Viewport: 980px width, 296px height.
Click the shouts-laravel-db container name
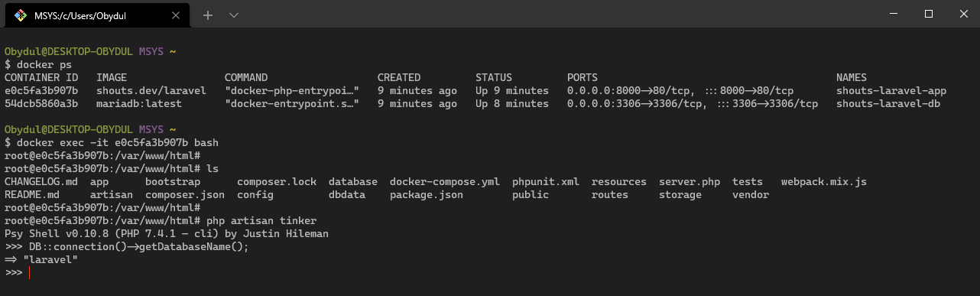(888, 104)
